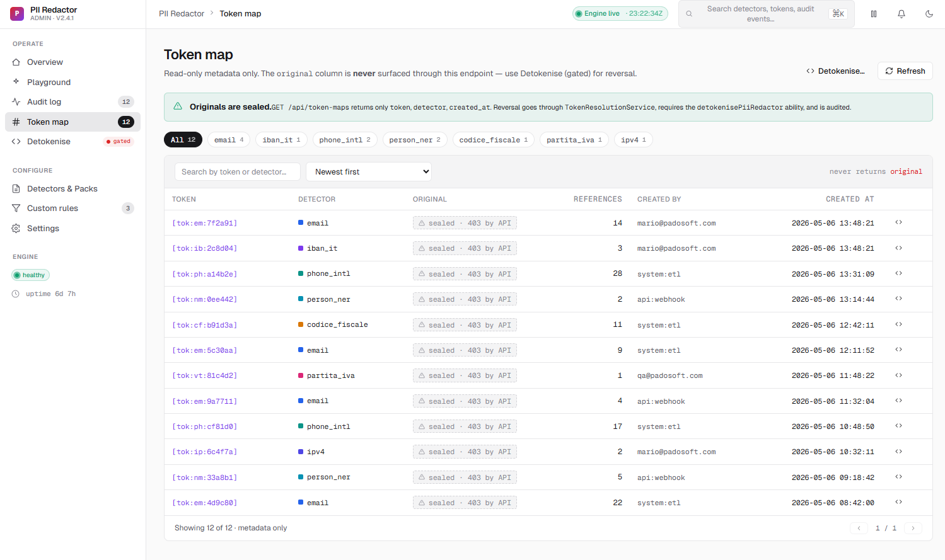Click the Detokenise… header button
Image resolution: width=945 pixels, height=560 pixels.
[x=835, y=71]
